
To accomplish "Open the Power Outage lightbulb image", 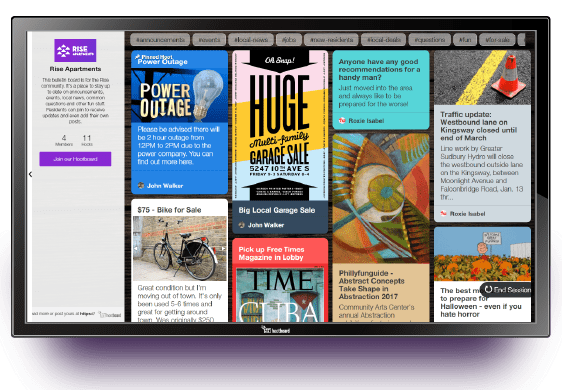I will (180, 95).
